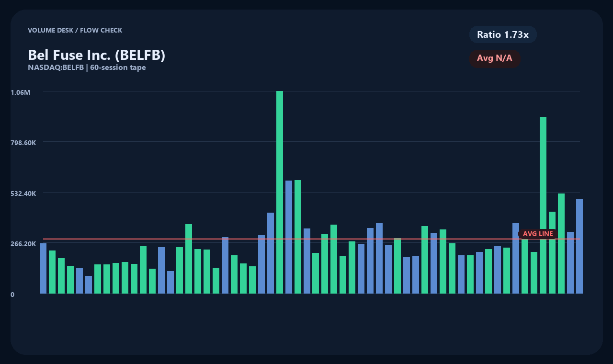Click the NASDAQ:BELFB 60-session tape subtitle
Image resolution: width=613 pixels, height=364 pixels.
[87, 68]
